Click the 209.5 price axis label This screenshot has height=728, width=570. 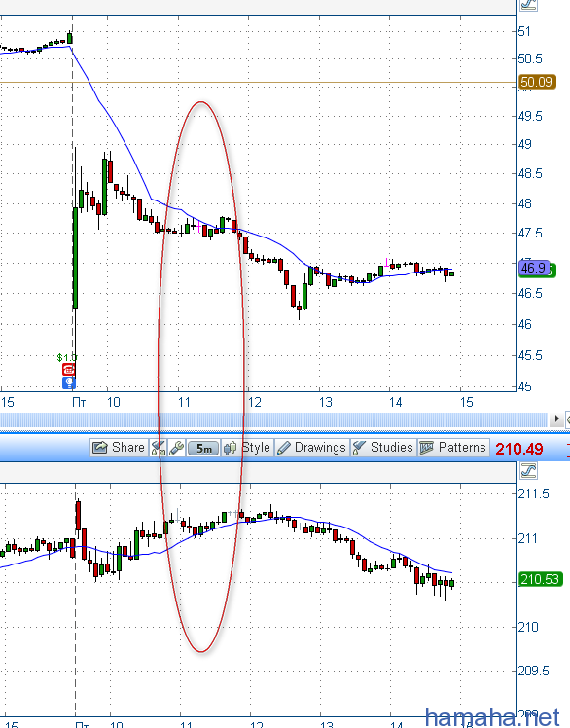pyautogui.click(x=533, y=671)
